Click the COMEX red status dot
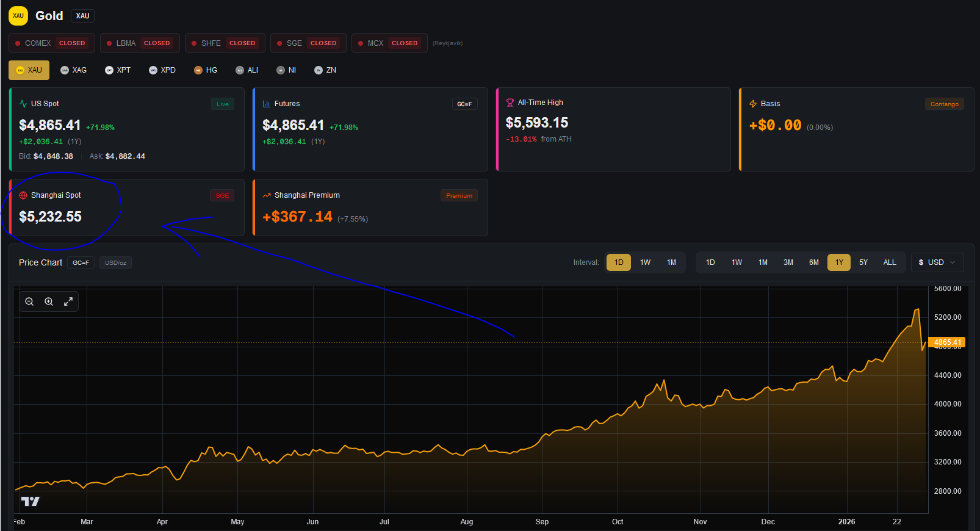Image resolution: width=980 pixels, height=531 pixels. click(x=18, y=43)
